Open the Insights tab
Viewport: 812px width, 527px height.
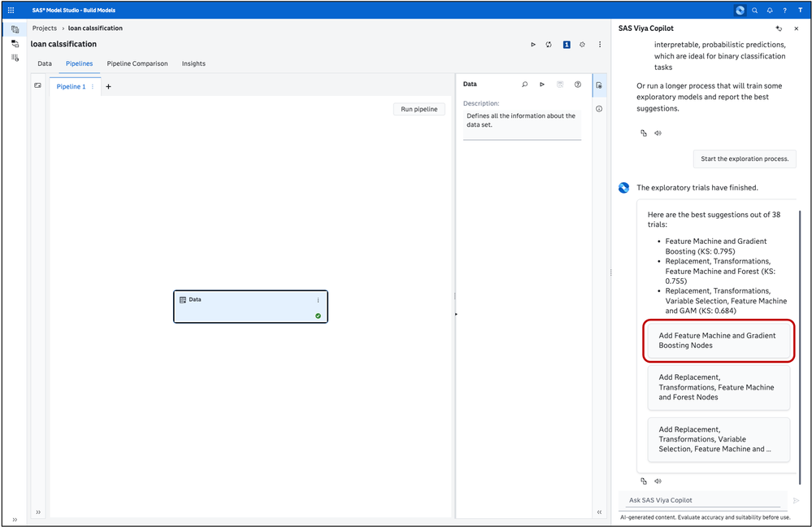(x=193, y=63)
